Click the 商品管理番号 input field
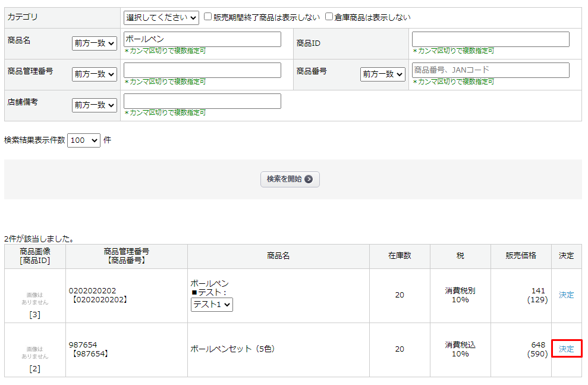This screenshot has height=385, width=588. pos(202,70)
